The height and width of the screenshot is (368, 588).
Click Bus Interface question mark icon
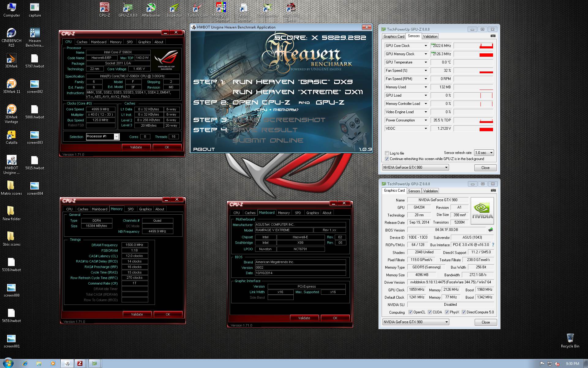(x=493, y=245)
